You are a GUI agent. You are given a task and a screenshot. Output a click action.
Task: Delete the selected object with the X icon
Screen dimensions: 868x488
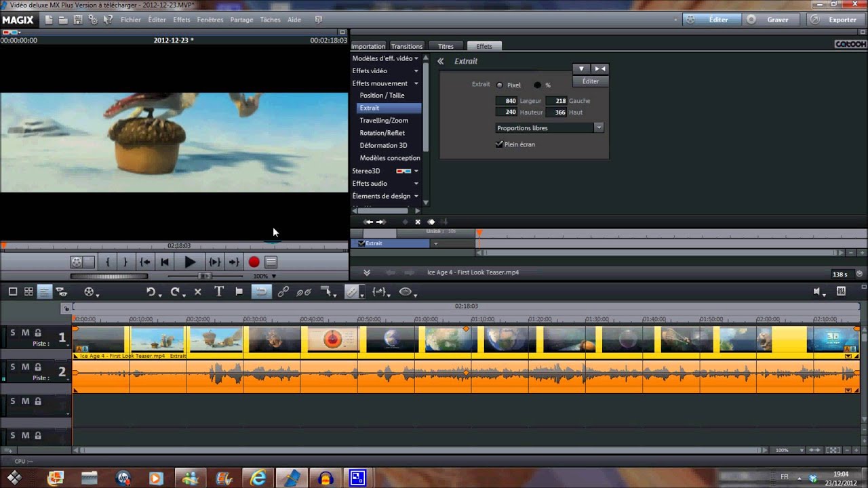(x=197, y=291)
